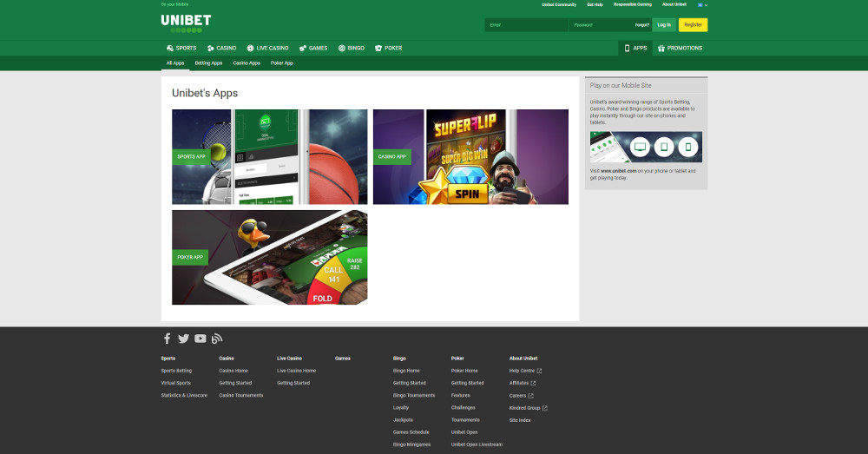Viewport: 868px width, 454px height.
Task: Click external link icon beside Help Centre
Action: [539, 371]
